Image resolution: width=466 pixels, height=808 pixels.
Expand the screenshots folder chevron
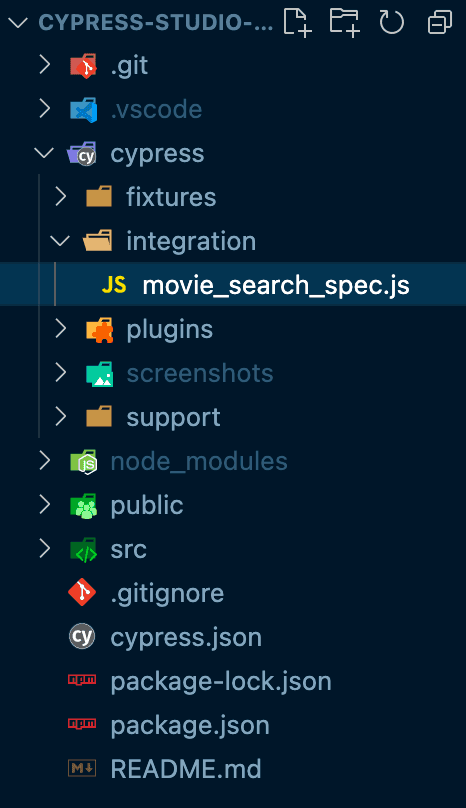(61, 373)
